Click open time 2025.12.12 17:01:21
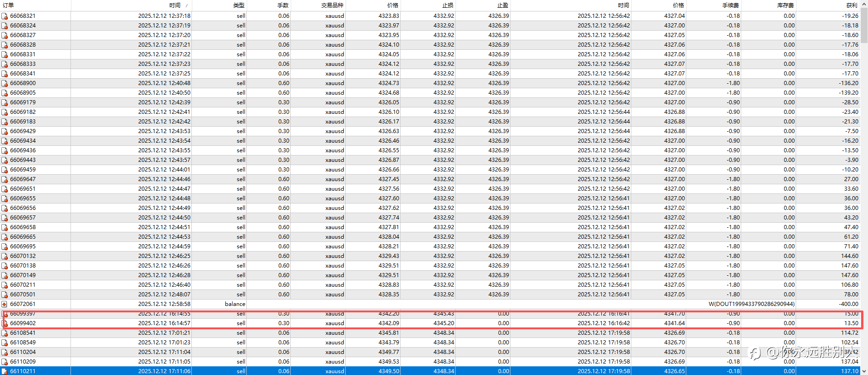The image size is (868, 375). [x=164, y=333]
